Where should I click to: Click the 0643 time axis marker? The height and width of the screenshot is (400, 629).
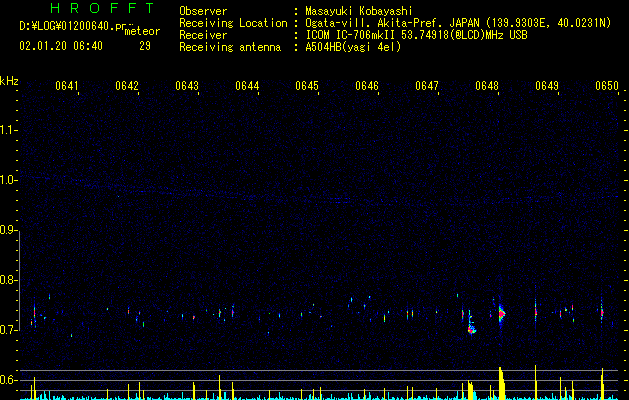tap(187, 86)
